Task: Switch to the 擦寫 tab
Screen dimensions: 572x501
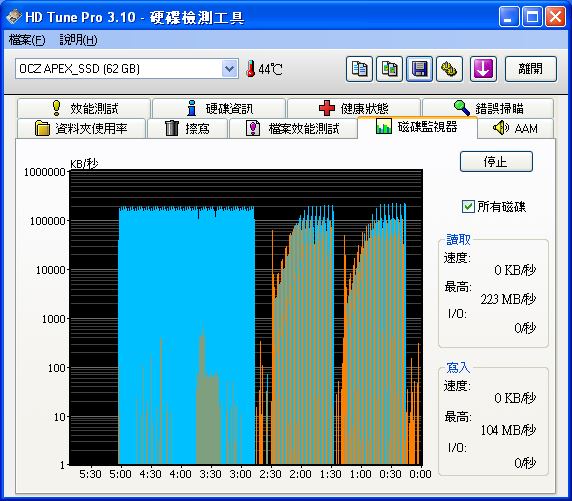Action: pyautogui.click(x=187, y=128)
